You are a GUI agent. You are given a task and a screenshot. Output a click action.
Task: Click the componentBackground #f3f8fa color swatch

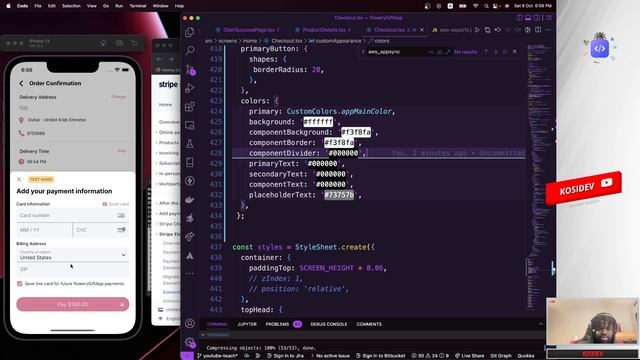[356, 132]
